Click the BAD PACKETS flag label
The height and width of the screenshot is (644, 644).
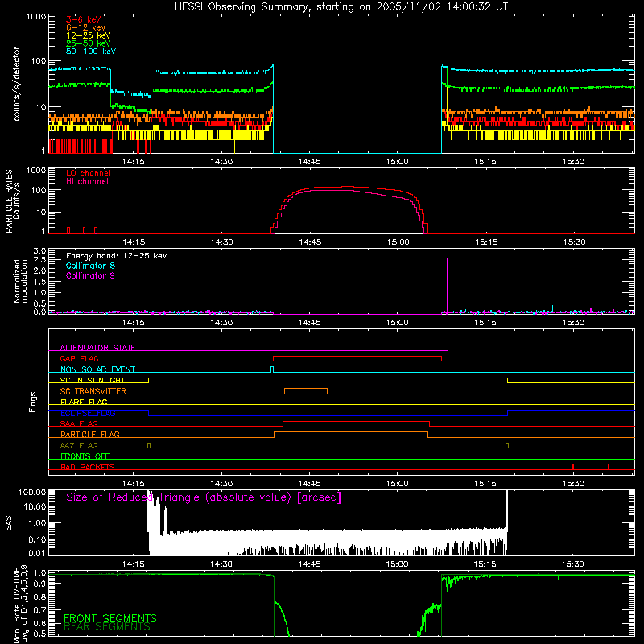88,467
